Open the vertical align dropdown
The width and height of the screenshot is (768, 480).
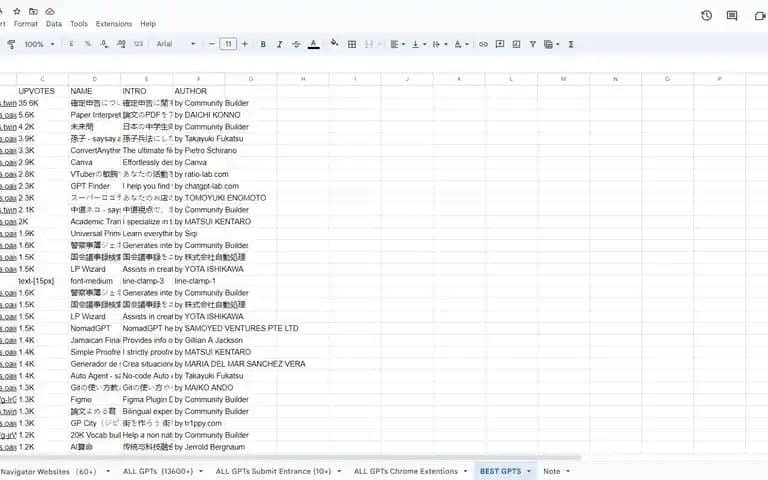pos(418,44)
